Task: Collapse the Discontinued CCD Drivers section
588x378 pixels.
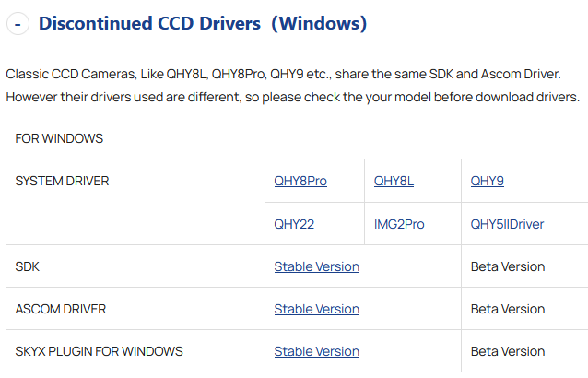Action: [x=18, y=24]
